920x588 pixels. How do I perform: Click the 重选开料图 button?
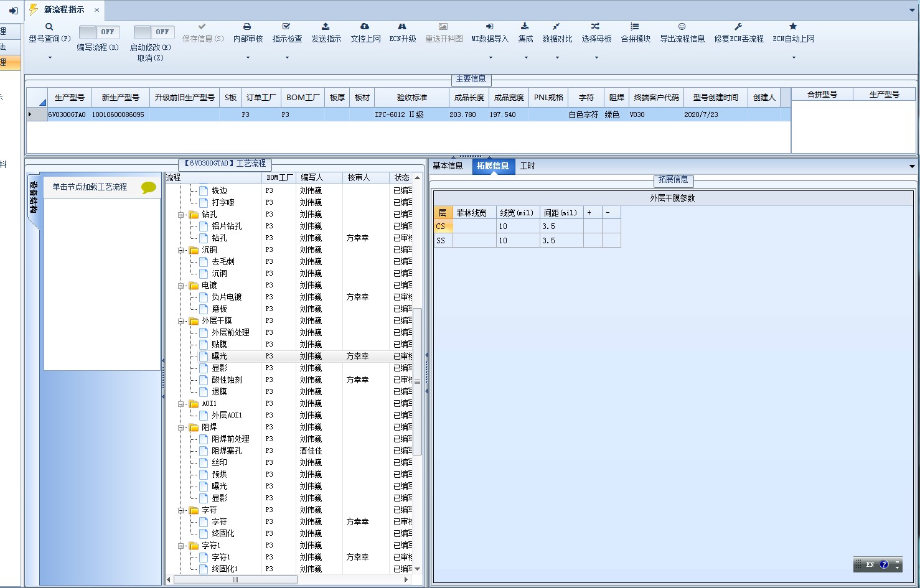tap(444, 34)
